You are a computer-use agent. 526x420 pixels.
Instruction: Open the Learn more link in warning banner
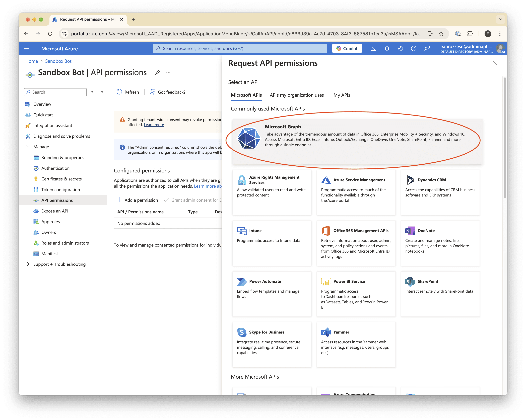(x=154, y=125)
